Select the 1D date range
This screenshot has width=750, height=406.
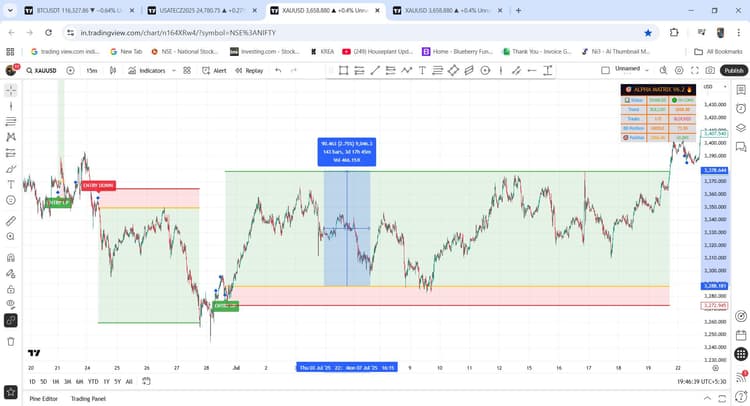tap(32, 381)
